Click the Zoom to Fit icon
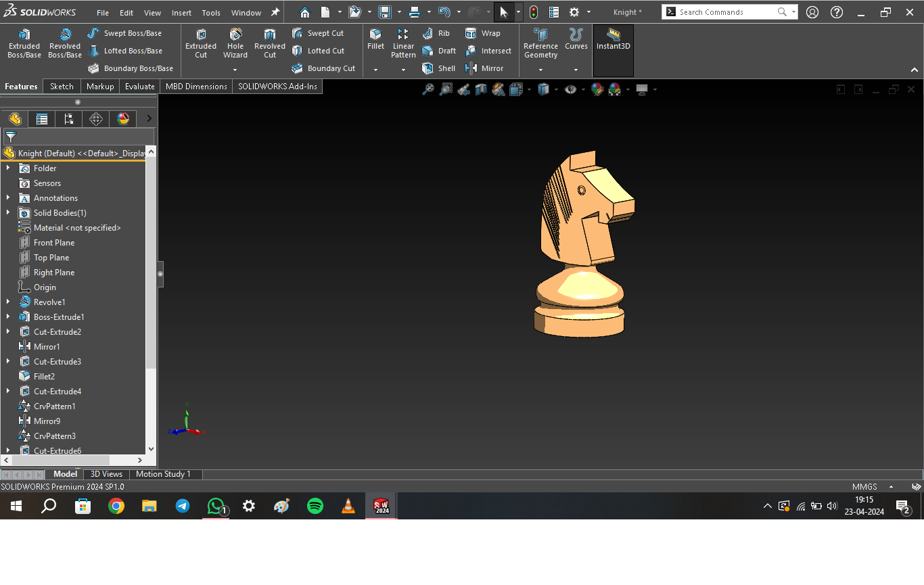This screenshot has height=585, width=924. (x=428, y=89)
